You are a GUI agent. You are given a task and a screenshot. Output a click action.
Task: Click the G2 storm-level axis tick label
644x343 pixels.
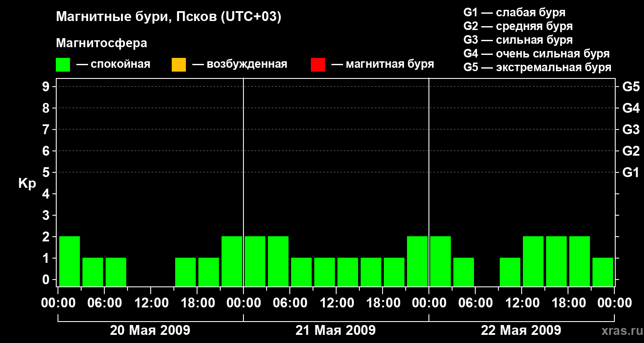631,151
